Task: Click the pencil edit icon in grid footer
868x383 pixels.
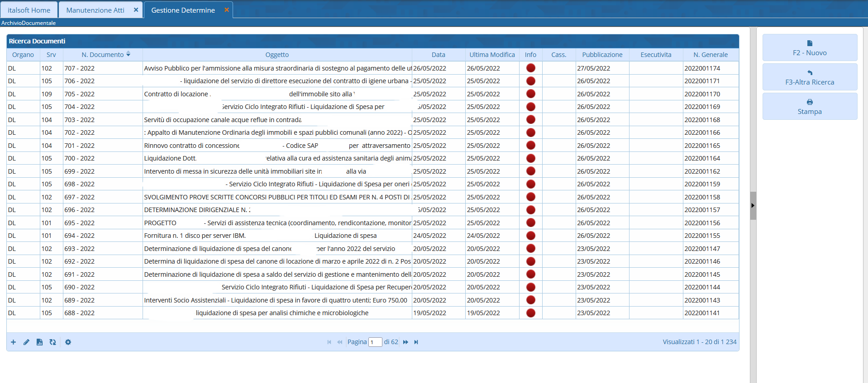Action: (26, 342)
